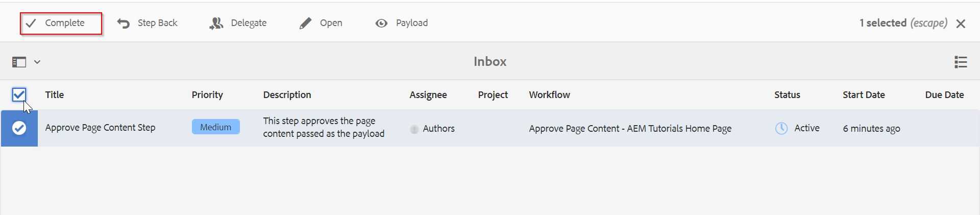
Task: Click the Complete checkmark icon
Action: 31,23
